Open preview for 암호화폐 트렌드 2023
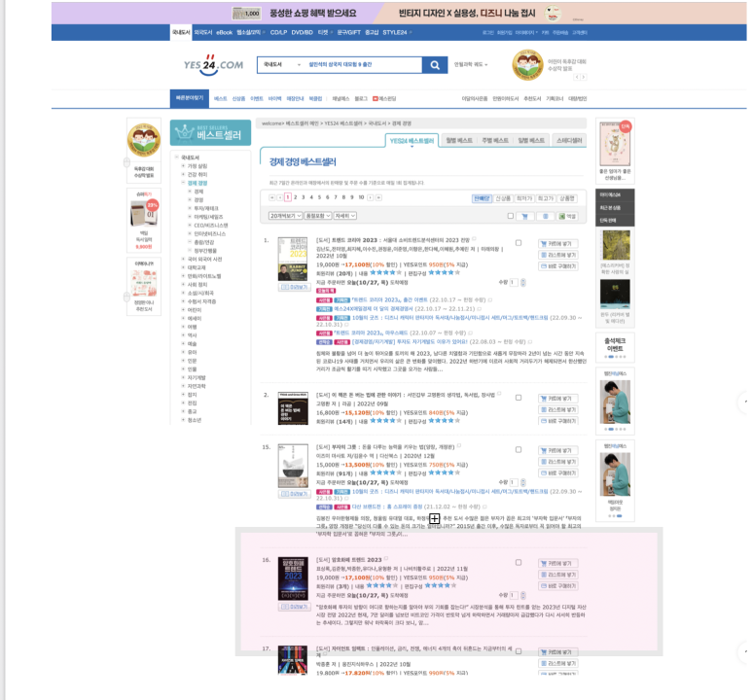752x700 pixels. tap(294, 607)
